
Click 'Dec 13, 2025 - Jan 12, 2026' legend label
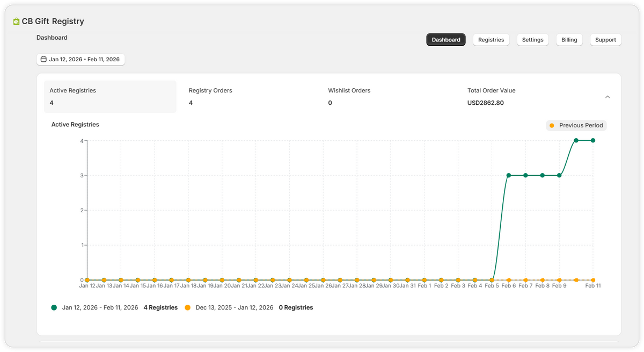[235, 307]
